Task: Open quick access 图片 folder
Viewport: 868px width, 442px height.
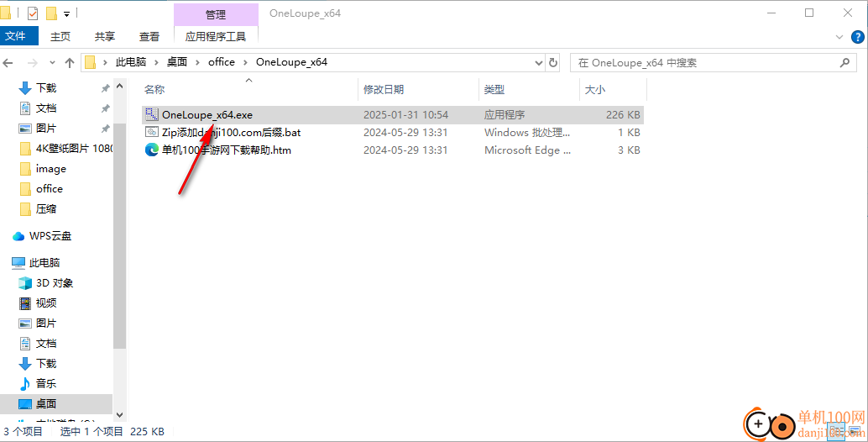Action: pos(46,128)
